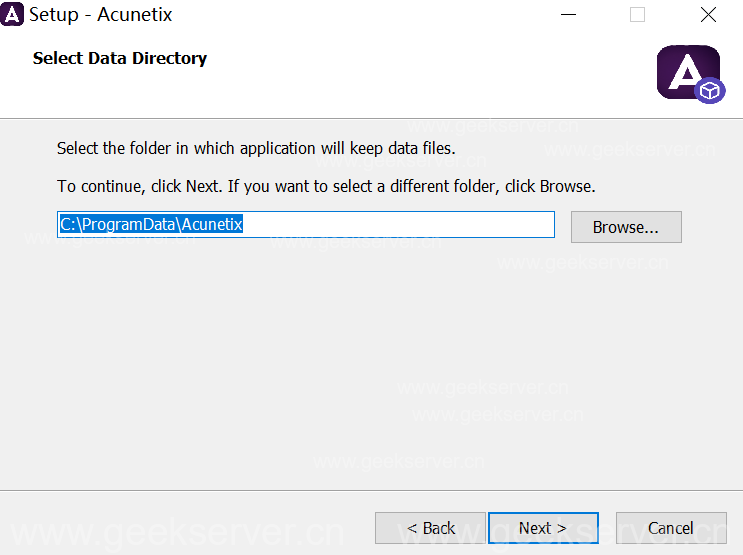Click the "To continue, click Next" instruction line
Image resolution: width=743 pixels, height=555 pixels.
pos(326,186)
